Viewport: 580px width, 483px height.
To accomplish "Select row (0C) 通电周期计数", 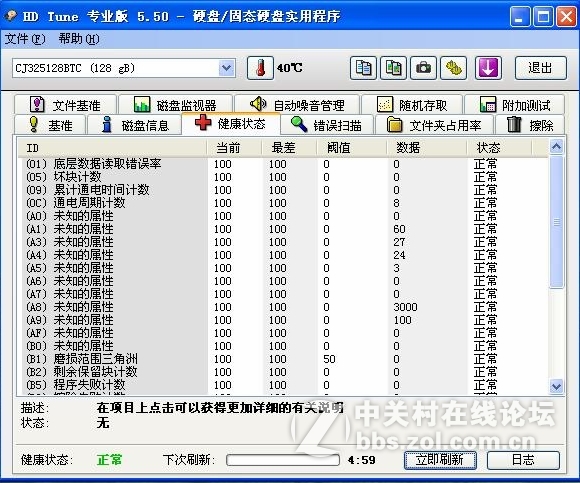I will click(x=283, y=203).
